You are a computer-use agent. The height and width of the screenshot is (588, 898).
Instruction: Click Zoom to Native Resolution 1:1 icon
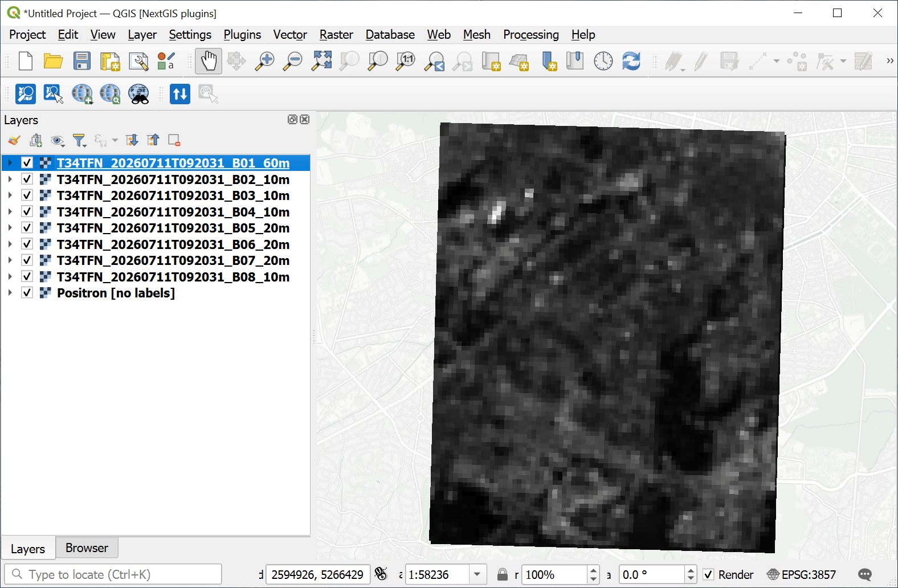406,61
